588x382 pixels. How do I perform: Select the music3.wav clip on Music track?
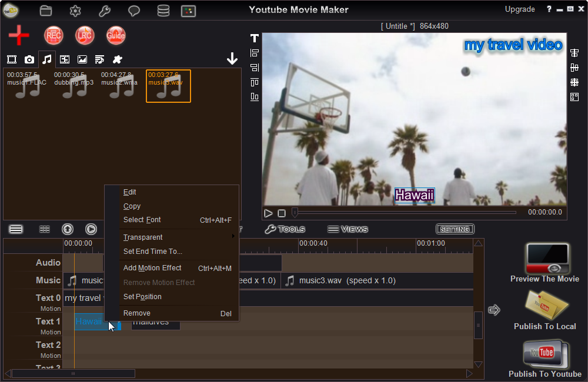pyautogui.click(x=377, y=281)
